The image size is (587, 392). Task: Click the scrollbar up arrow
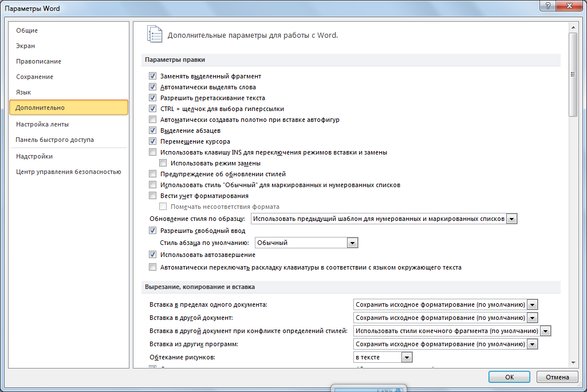[573, 27]
